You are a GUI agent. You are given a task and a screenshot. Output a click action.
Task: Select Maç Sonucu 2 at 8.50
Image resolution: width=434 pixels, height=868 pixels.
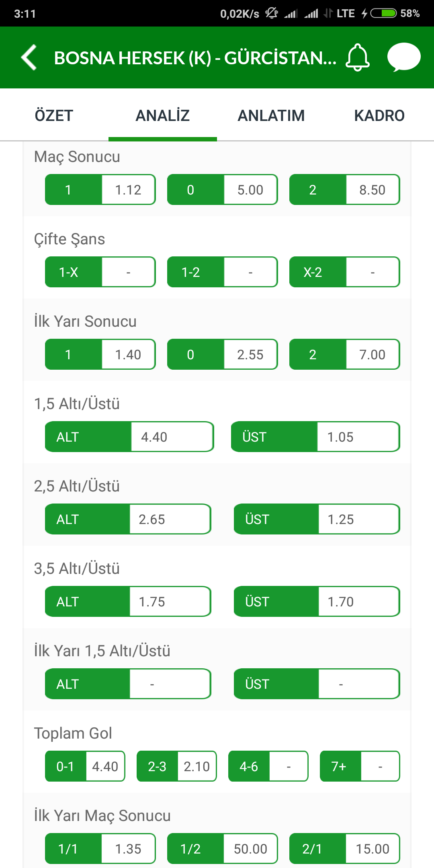[x=345, y=190]
